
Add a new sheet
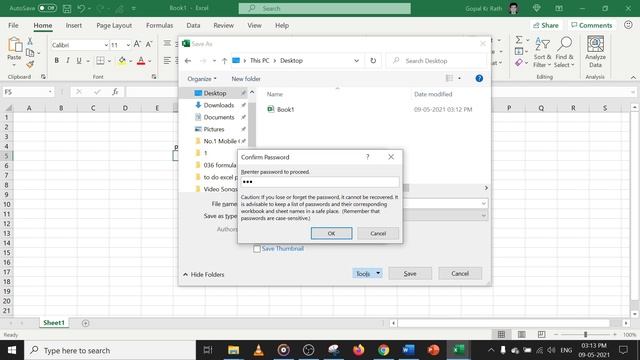85,323
